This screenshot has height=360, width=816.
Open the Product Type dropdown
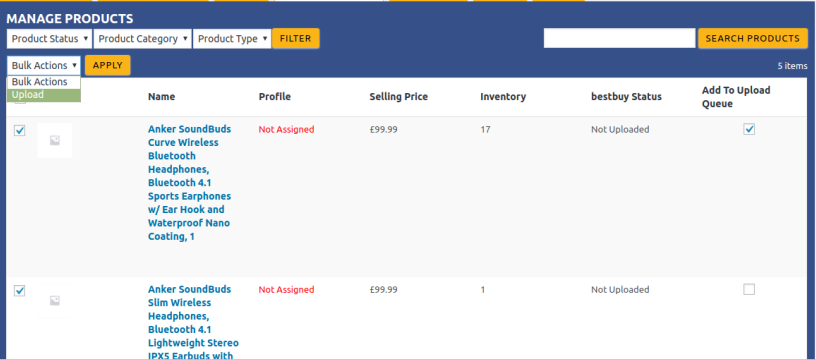tap(232, 38)
